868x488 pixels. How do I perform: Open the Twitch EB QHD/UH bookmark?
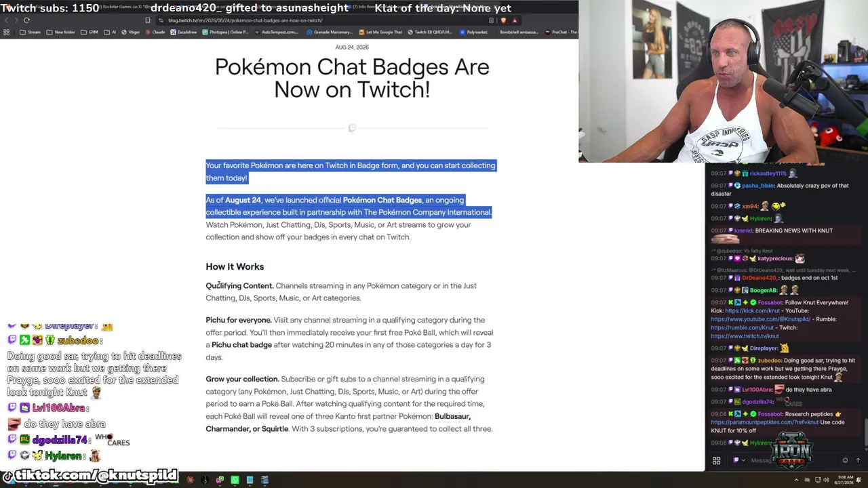[429, 32]
